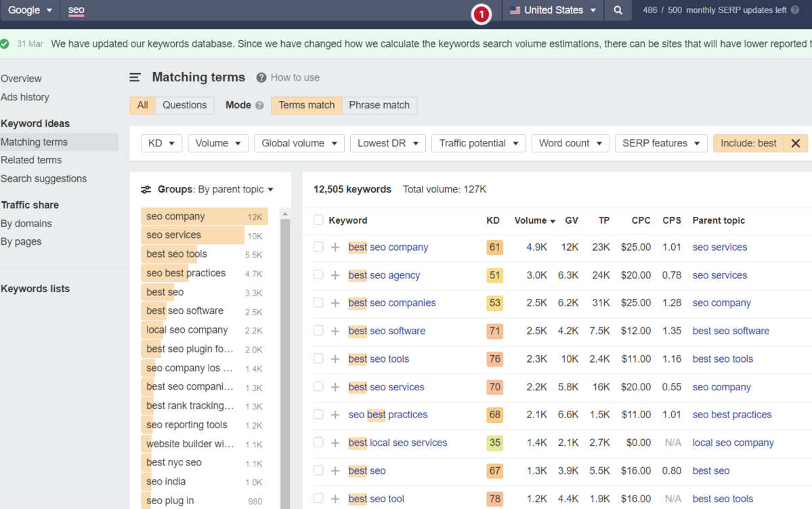Open the United States country dropdown
812x509 pixels.
552,10
